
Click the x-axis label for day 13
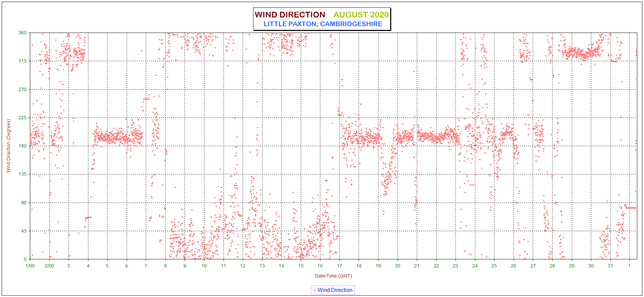[262, 266]
